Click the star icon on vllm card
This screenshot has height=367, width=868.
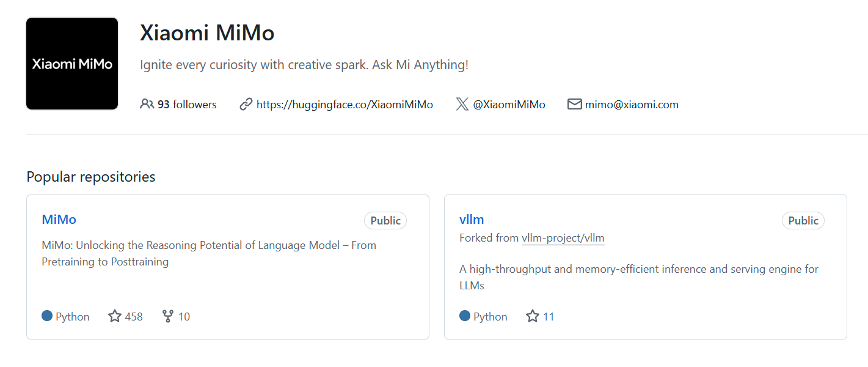point(533,316)
